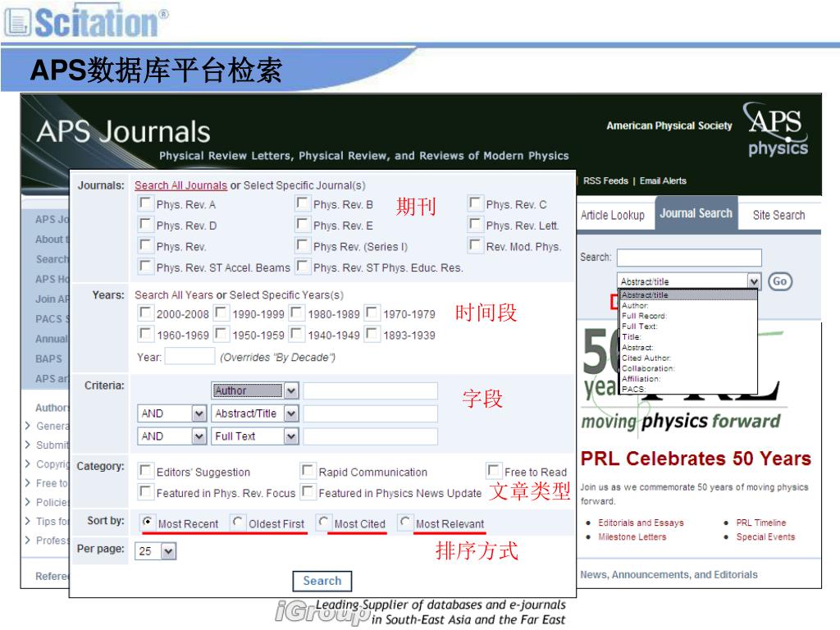Select Most Recent sort option

point(147,522)
